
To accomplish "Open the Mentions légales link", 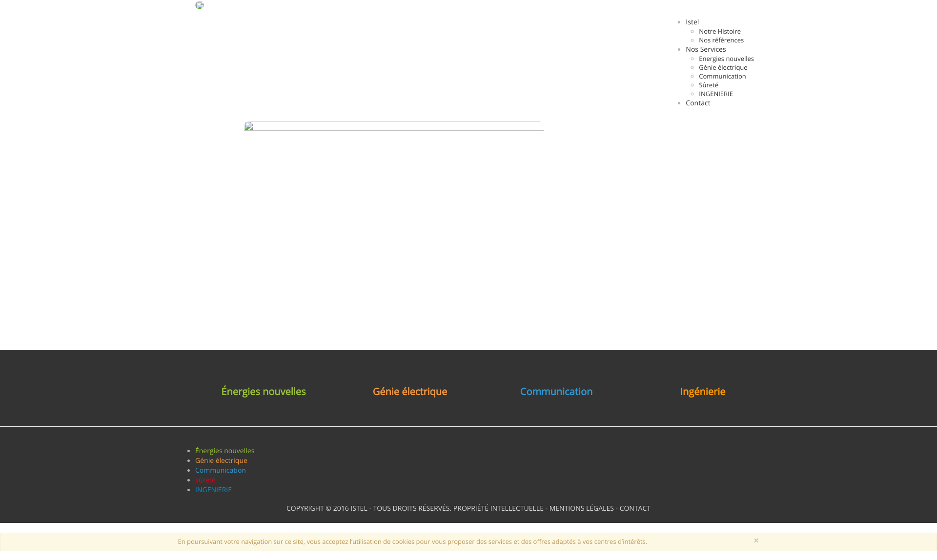I will click(x=581, y=508).
